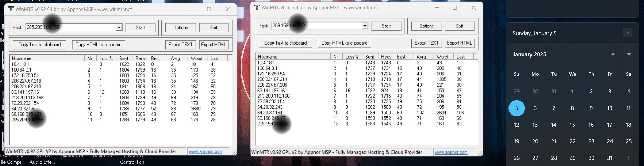The image size is (644, 166).
Task: Sort by Loss % column in left window
Action: pyautogui.click(x=106, y=58)
